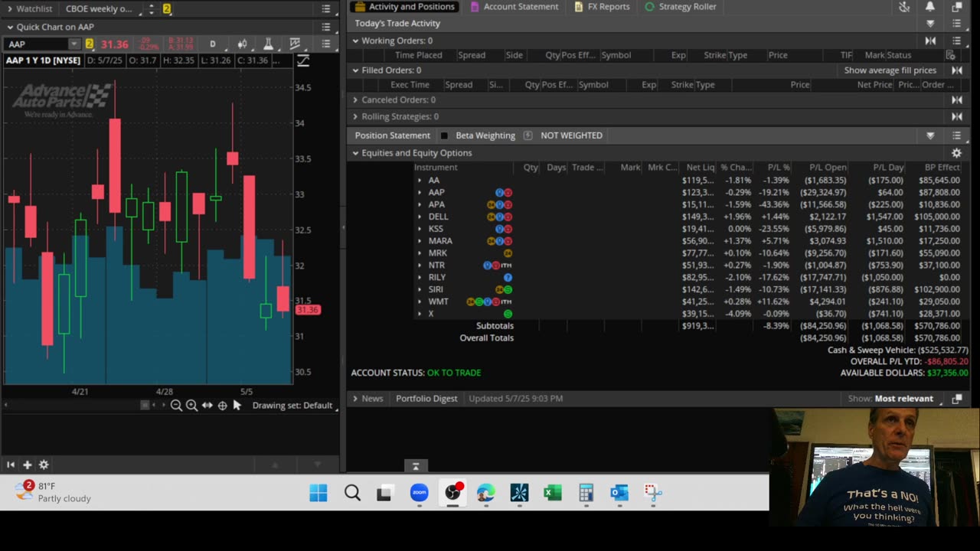Add a gadget with the plus icon
Viewport: 980px width, 551px height.
click(x=27, y=465)
